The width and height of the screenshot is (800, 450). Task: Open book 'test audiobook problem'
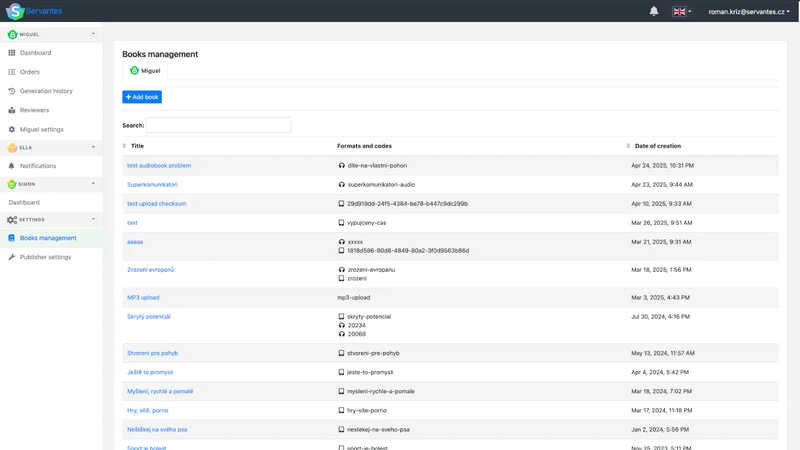[x=159, y=165]
